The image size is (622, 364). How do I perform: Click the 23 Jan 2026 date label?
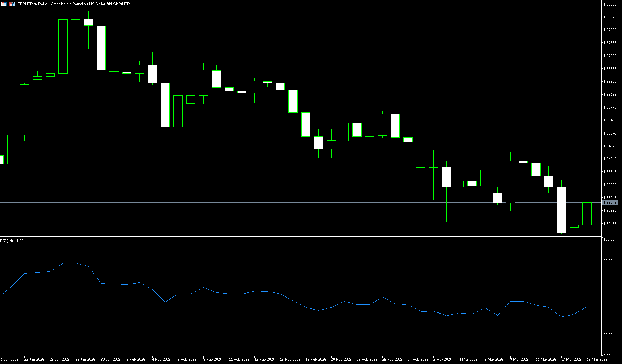(x=34, y=360)
